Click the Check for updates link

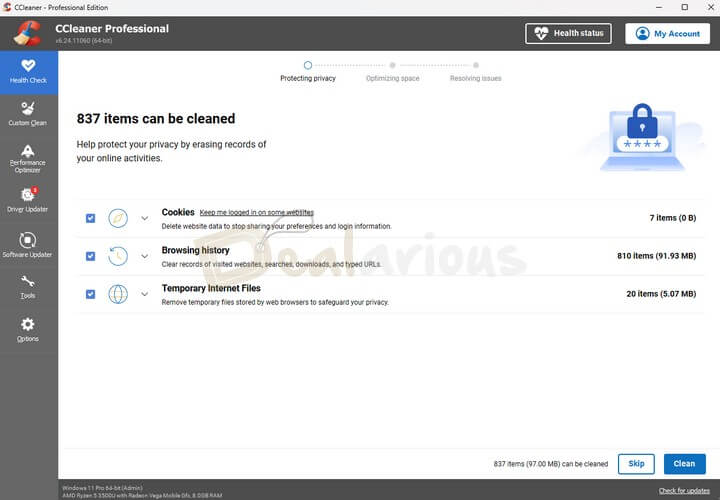click(x=684, y=491)
